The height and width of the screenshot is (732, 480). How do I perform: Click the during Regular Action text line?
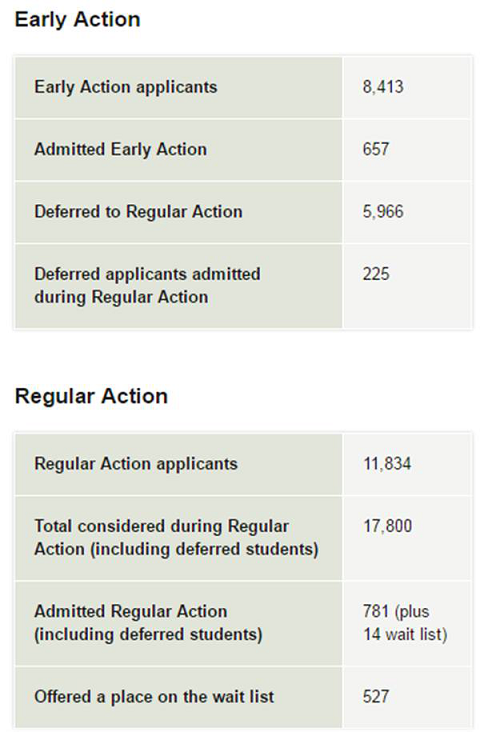coord(121,297)
